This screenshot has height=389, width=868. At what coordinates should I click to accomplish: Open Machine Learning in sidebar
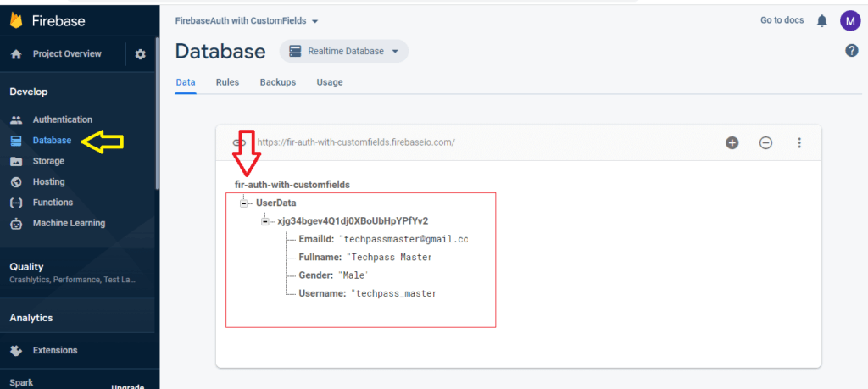[69, 223]
